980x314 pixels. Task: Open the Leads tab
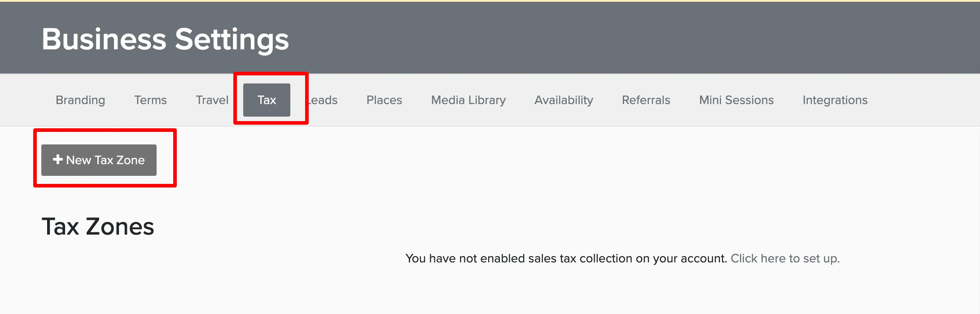pos(323,100)
